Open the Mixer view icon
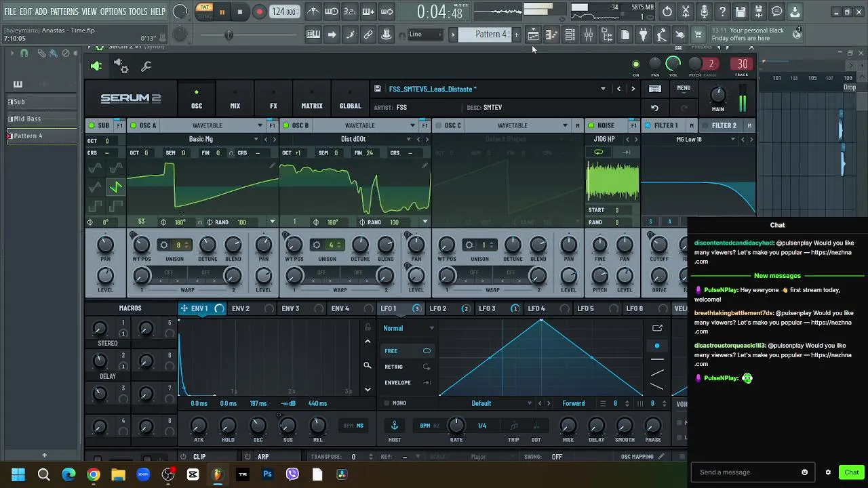 [x=589, y=35]
